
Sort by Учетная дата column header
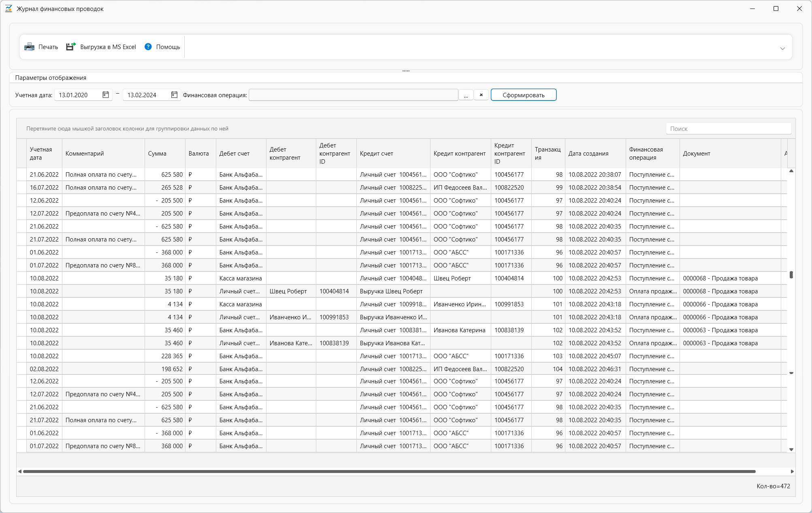(x=44, y=154)
